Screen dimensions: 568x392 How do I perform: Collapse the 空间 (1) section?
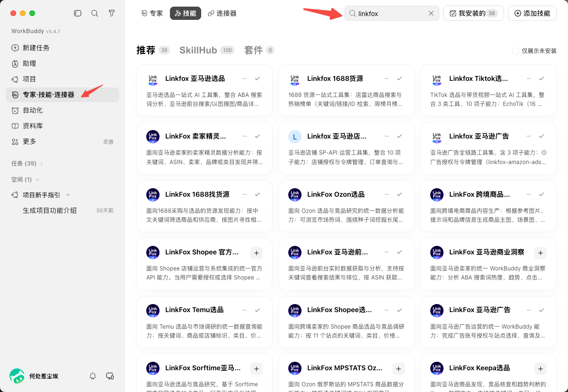[25, 180]
